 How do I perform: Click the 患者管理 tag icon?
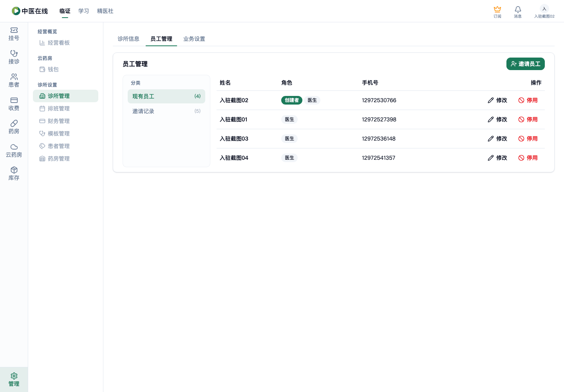pos(42,146)
